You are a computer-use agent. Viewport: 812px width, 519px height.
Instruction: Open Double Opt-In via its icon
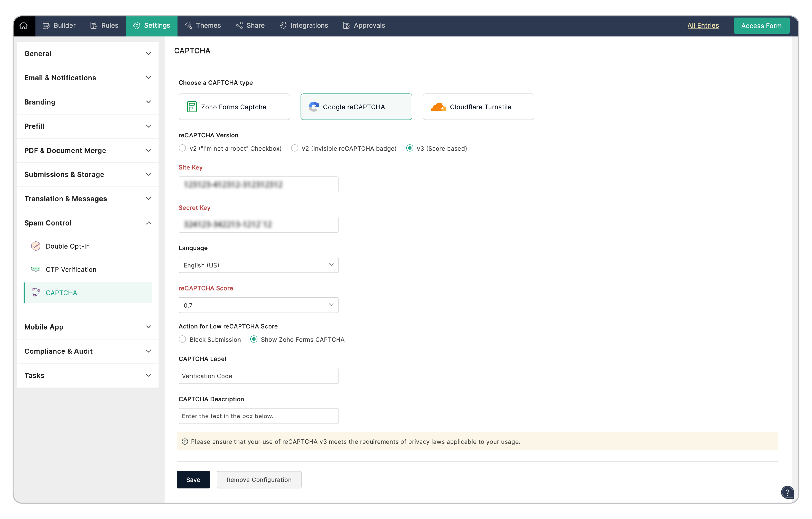(x=35, y=246)
